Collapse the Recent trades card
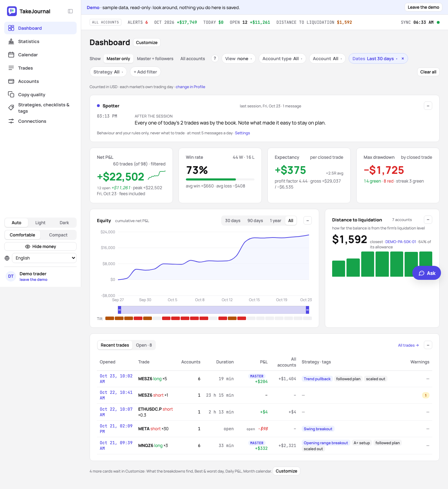 [x=428, y=345]
